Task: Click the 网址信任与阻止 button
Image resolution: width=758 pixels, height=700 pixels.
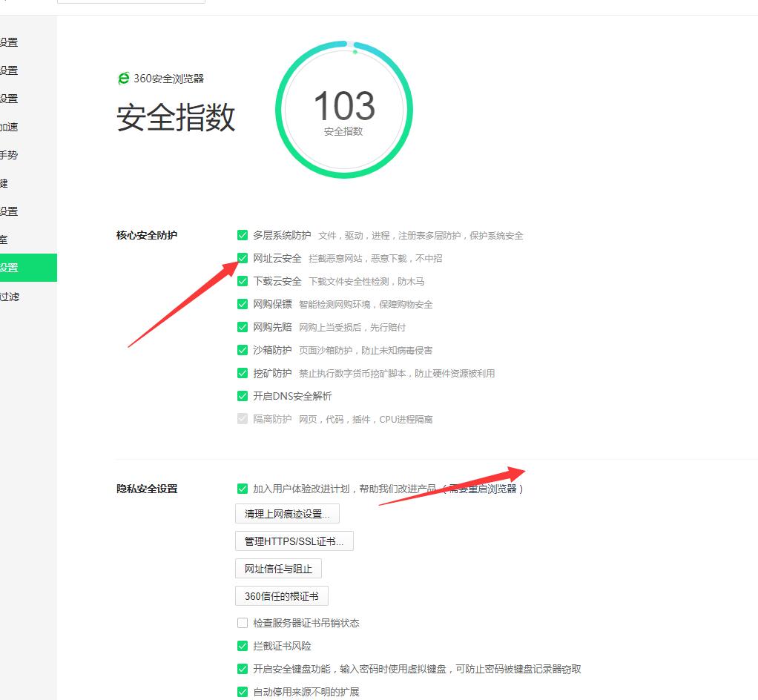Action: pos(279,568)
